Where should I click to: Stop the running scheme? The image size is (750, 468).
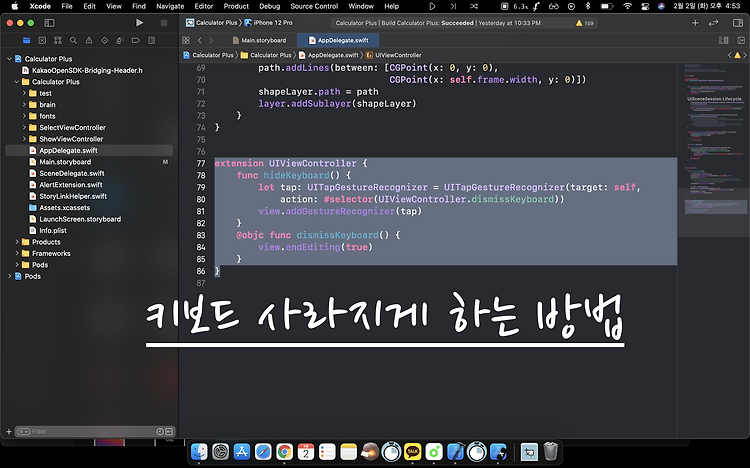[164, 22]
